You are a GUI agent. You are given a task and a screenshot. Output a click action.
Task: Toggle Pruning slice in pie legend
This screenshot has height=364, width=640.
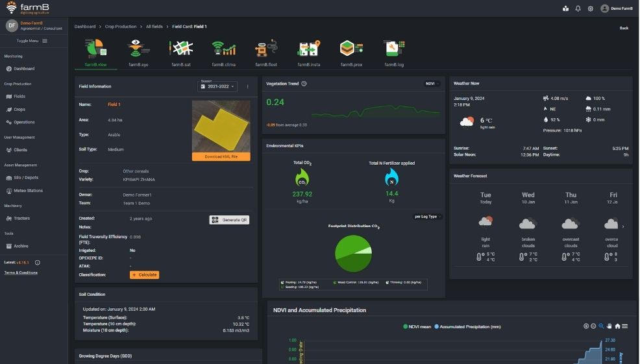(x=299, y=282)
